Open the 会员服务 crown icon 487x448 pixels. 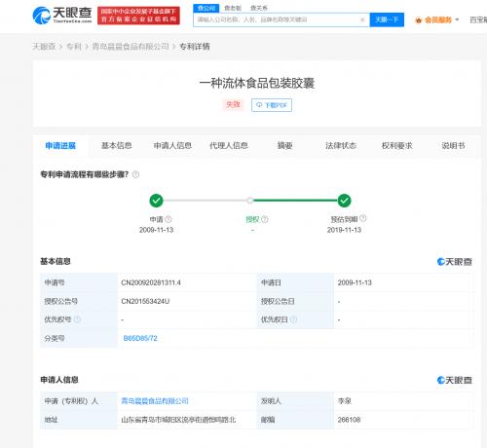(419, 20)
